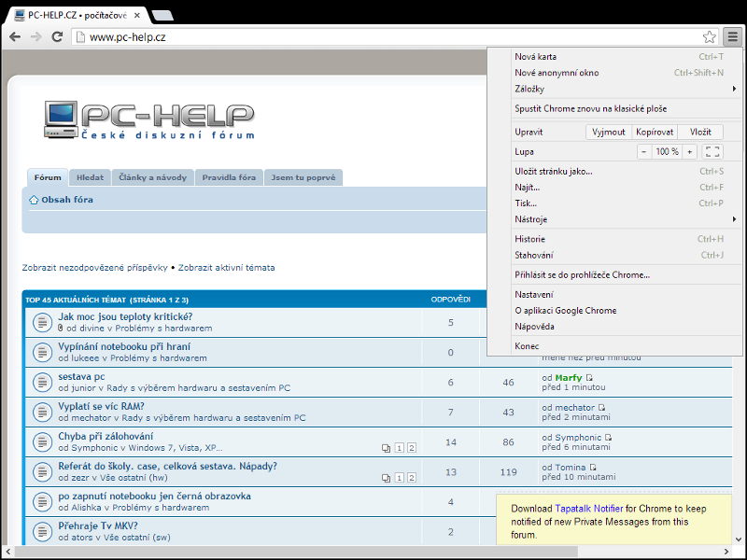Go to page 2 of Referát do školy
747x560 pixels.
click(412, 478)
